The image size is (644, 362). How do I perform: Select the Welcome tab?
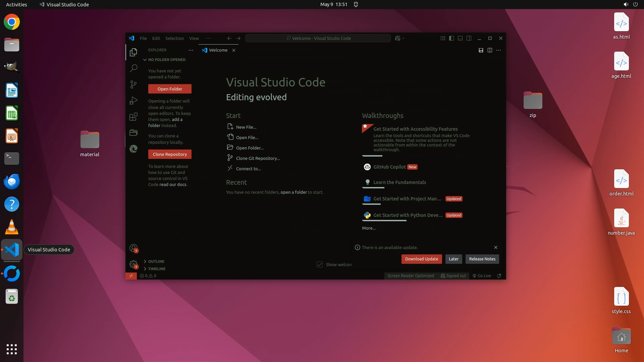tap(218, 50)
